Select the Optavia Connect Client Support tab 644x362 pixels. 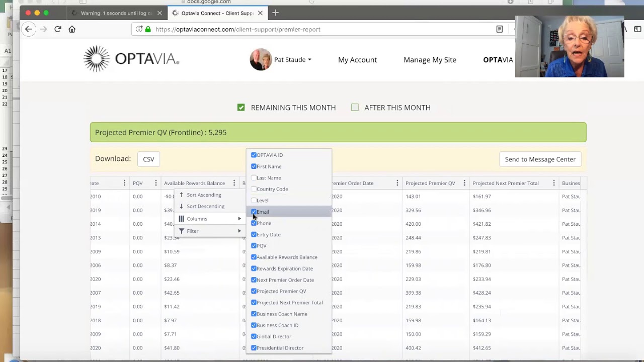[x=217, y=13]
